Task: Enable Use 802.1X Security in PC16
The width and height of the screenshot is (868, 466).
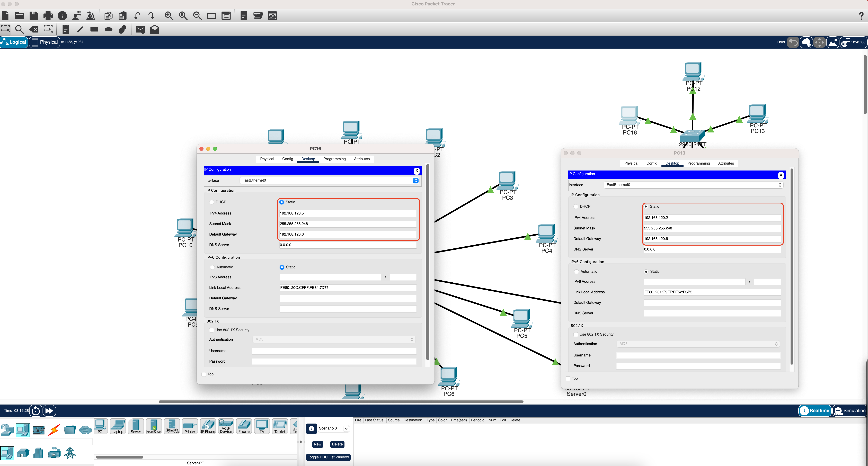Action: point(212,330)
